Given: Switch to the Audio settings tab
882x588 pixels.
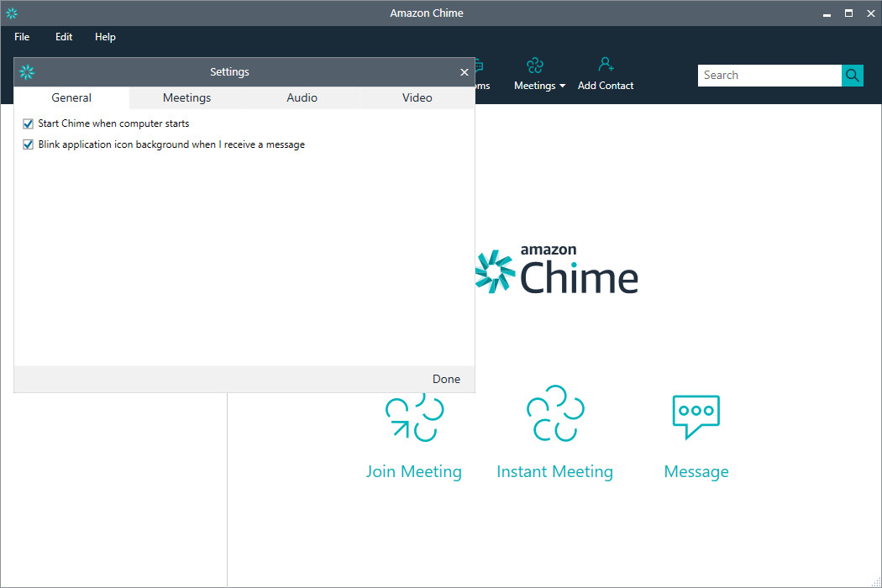Looking at the screenshot, I should click(x=302, y=98).
